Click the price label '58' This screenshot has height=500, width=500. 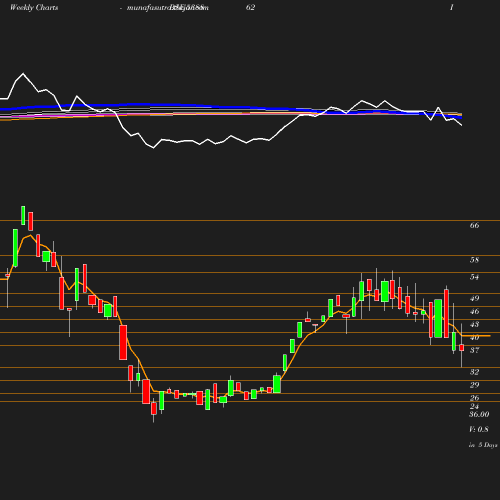tap(474, 260)
